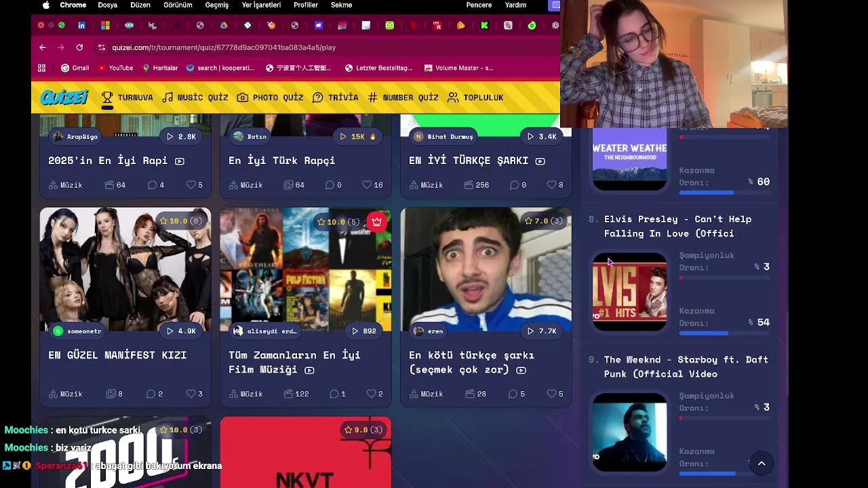Click the scroll-to-top arrow button
The image size is (868, 488).
pyautogui.click(x=762, y=464)
